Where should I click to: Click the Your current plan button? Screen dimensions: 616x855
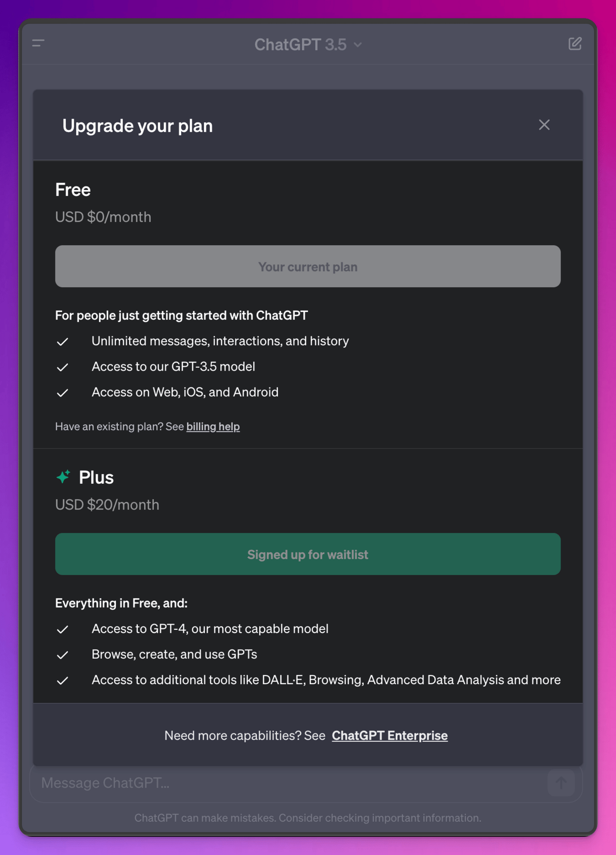308,266
